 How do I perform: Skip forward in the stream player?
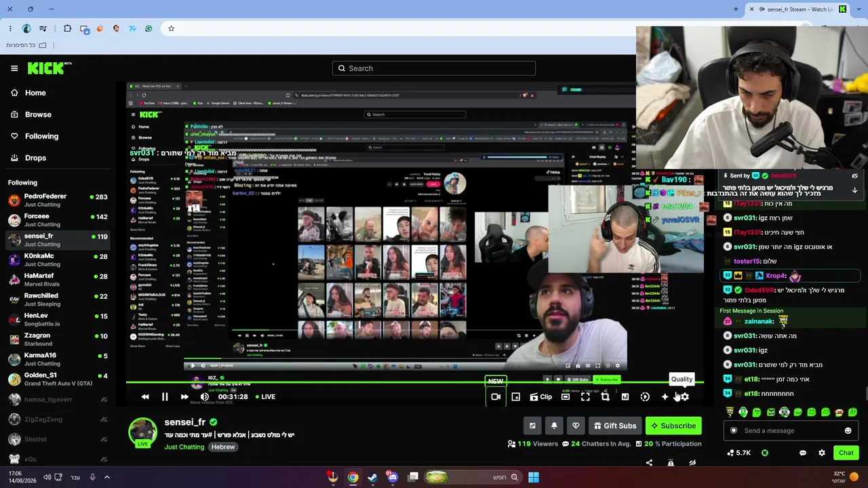tap(184, 396)
